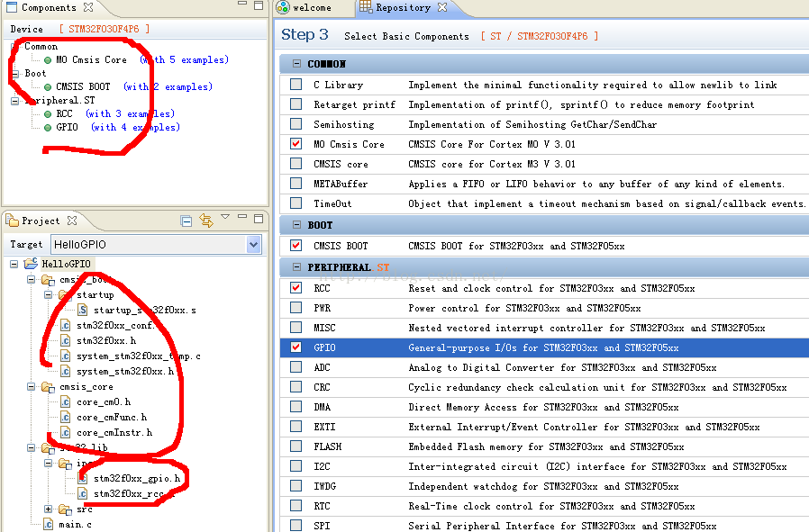Open the Target combo box dropdown
The image size is (809, 532).
click(254, 244)
